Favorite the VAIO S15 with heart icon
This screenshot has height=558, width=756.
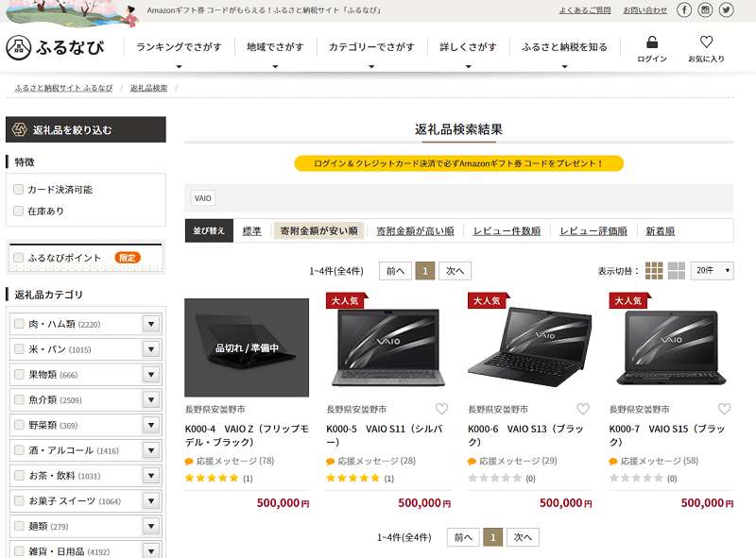pyautogui.click(x=724, y=409)
